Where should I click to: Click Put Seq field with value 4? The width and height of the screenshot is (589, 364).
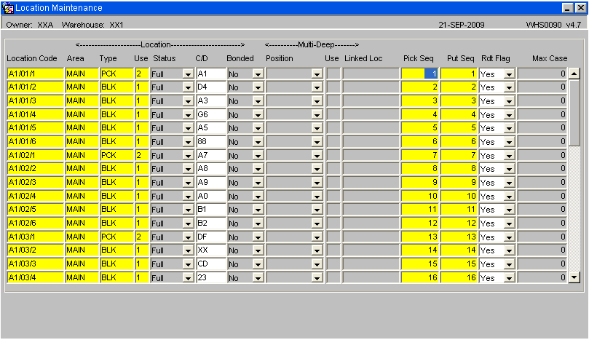coord(459,114)
